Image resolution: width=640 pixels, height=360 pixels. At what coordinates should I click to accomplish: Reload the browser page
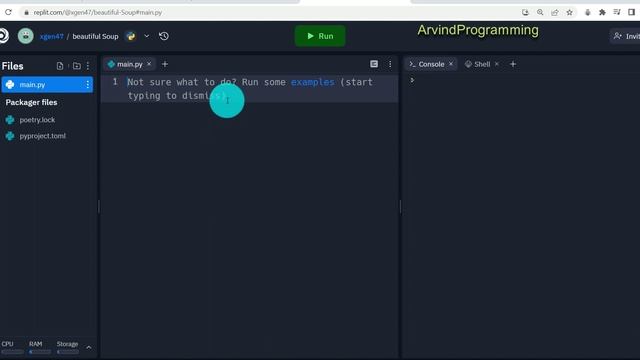tap(8, 12)
